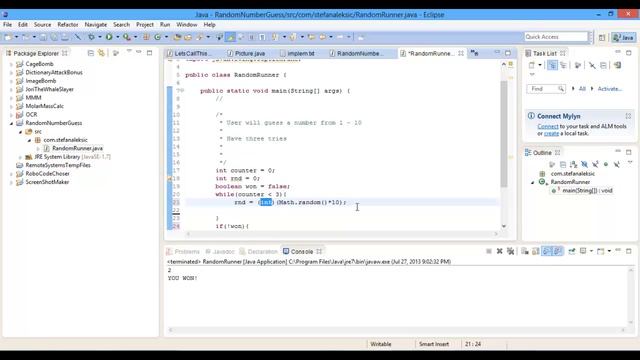This screenshot has width=640, height=360.
Task: Open the File menu
Action: (7, 25)
